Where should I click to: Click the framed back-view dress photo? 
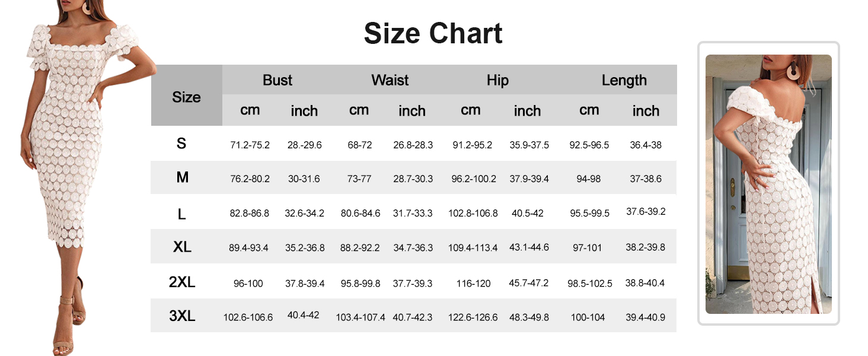768,184
